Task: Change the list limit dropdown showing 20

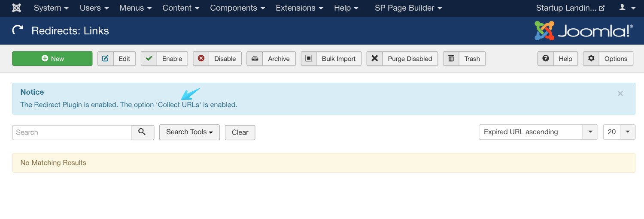Action: (x=619, y=132)
